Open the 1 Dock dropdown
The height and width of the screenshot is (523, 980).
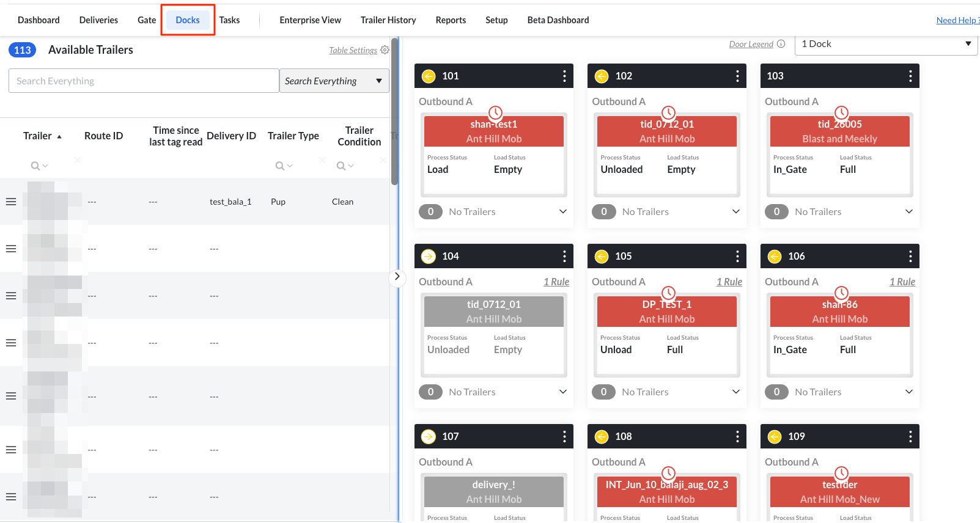click(x=886, y=44)
